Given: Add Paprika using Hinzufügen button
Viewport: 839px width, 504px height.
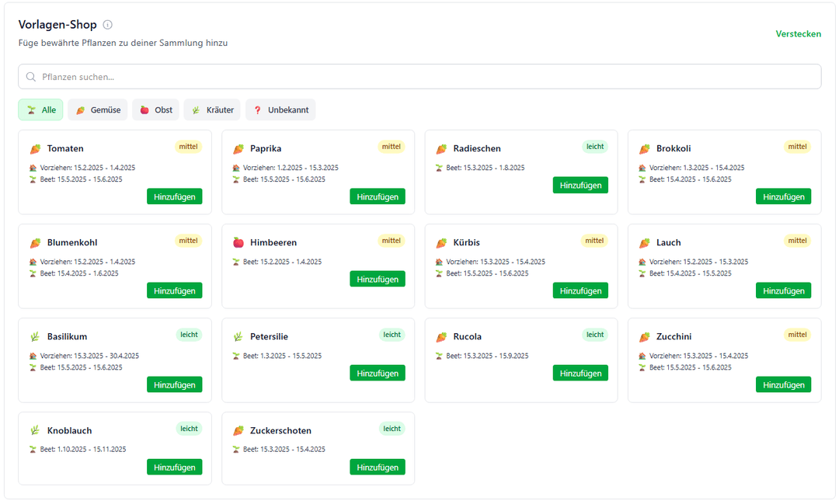Looking at the screenshot, I should [x=378, y=196].
